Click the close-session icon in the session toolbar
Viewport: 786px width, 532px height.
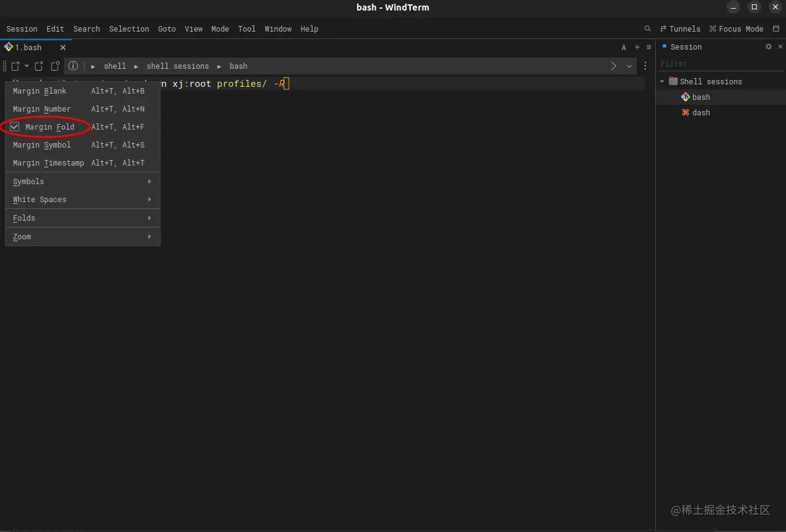[x=39, y=66]
